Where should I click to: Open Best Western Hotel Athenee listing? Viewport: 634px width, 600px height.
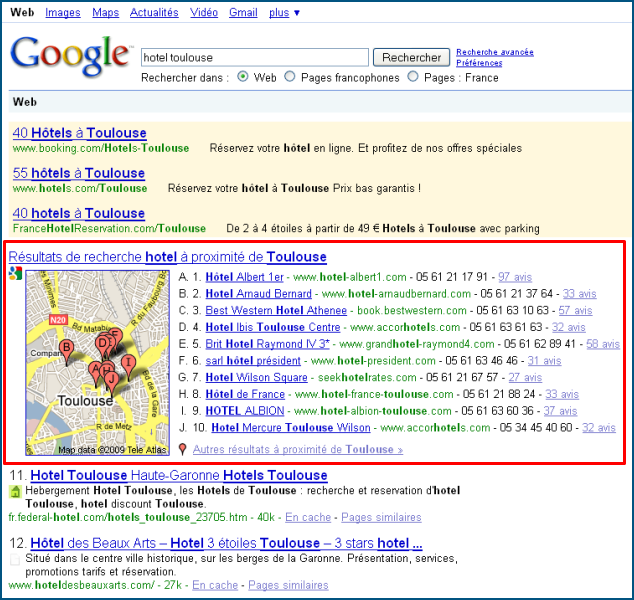point(276,311)
